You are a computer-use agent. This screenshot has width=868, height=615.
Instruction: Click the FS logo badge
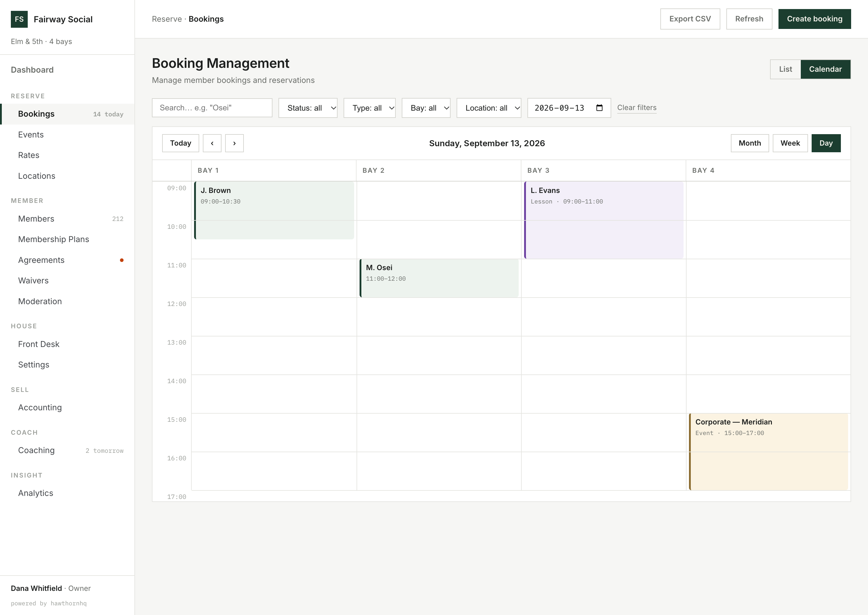pos(19,19)
